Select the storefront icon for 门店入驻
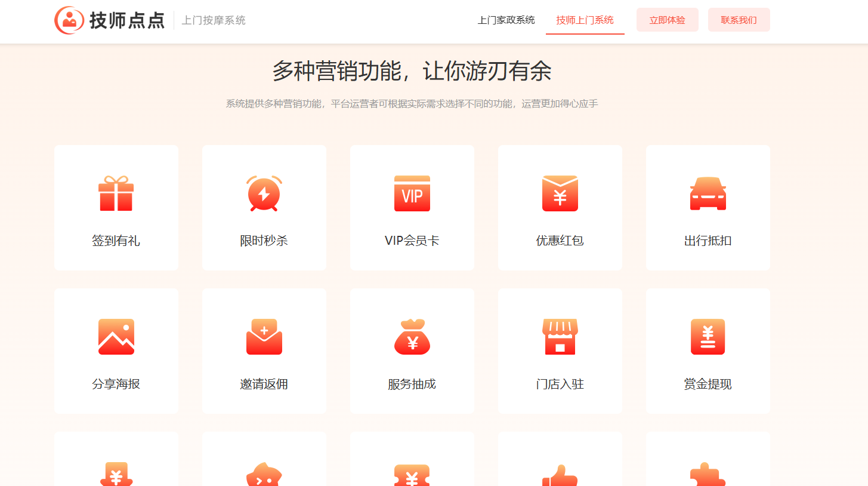Viewport: 868px width, 486px height. [x=560, y=337]
